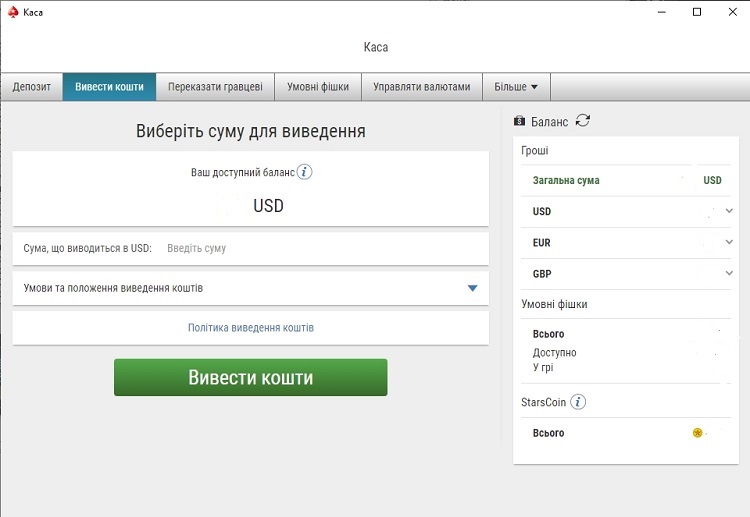Expand Умови та положення виведення коштів
750x517 pixels.
(251, 288)
